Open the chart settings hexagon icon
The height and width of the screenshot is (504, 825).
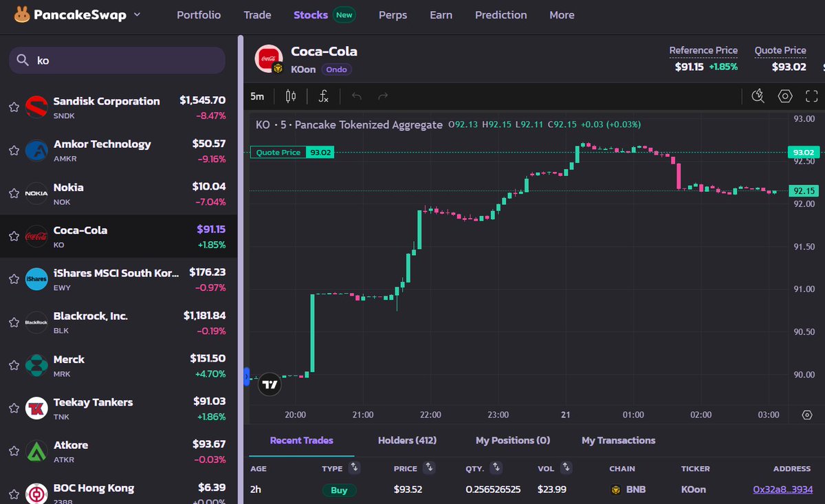pyautogui.click(x=786, y=96)
